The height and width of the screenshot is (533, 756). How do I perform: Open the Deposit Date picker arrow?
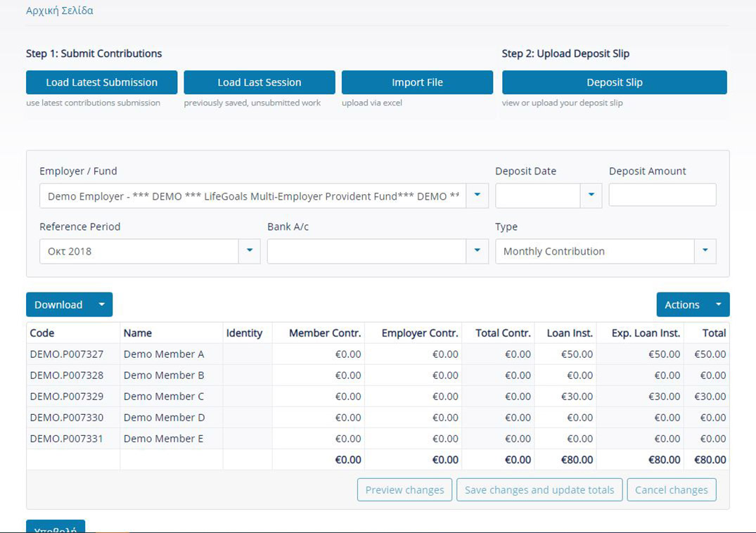[591, 195]
